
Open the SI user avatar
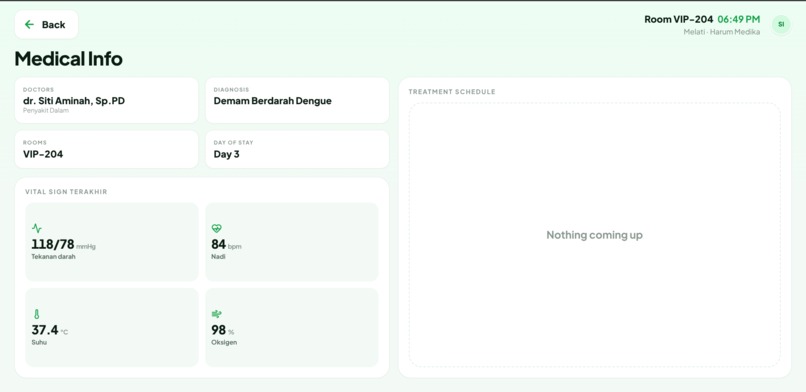click(x=781, y=24)
